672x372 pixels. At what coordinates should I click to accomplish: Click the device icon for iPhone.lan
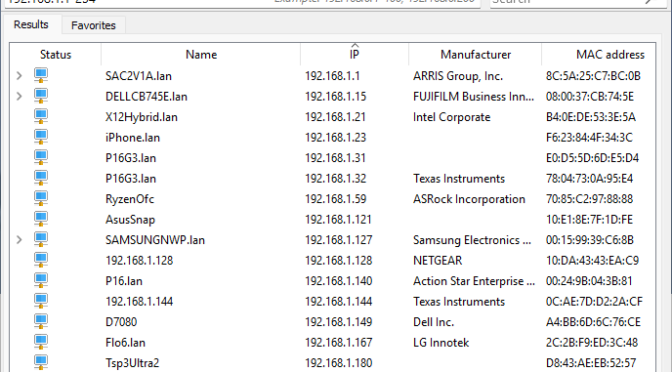point(41,137)
